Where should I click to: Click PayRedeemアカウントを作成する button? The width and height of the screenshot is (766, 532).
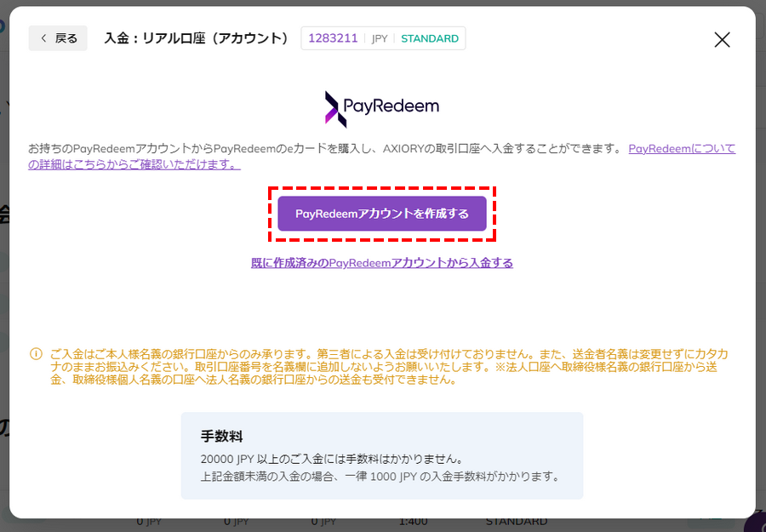pos(382,214)
